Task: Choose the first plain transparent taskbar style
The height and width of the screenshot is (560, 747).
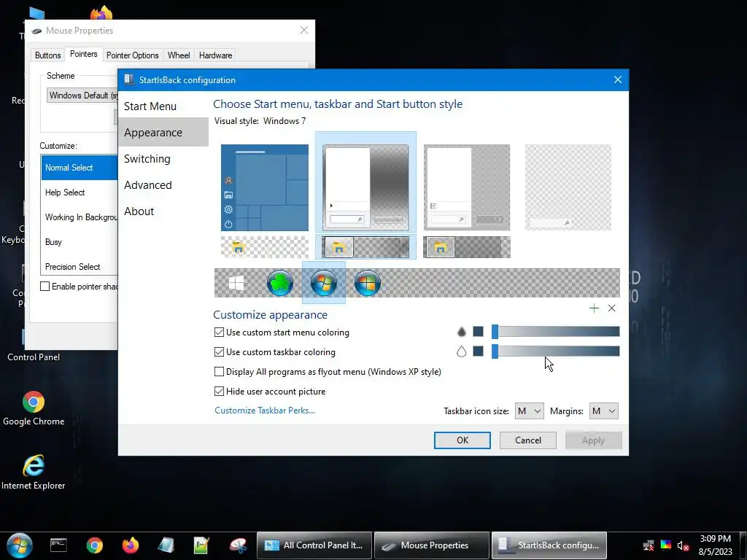Action: 265,247
